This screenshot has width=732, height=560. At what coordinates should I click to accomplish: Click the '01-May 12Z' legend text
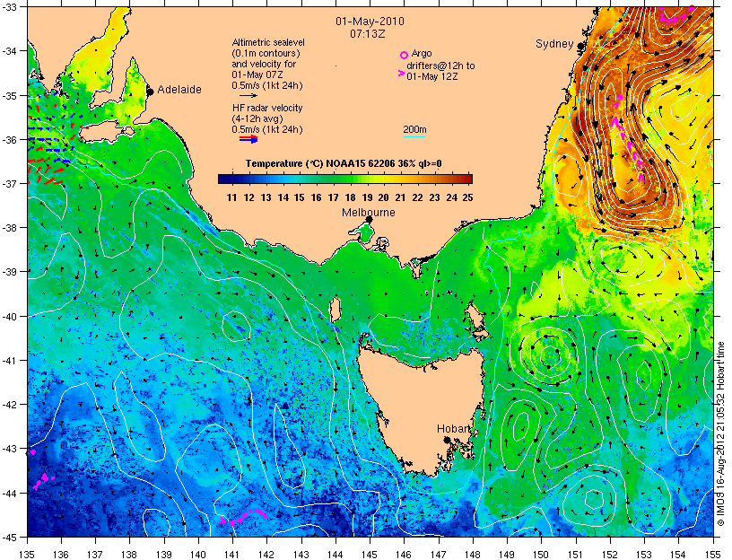(432, 76)
